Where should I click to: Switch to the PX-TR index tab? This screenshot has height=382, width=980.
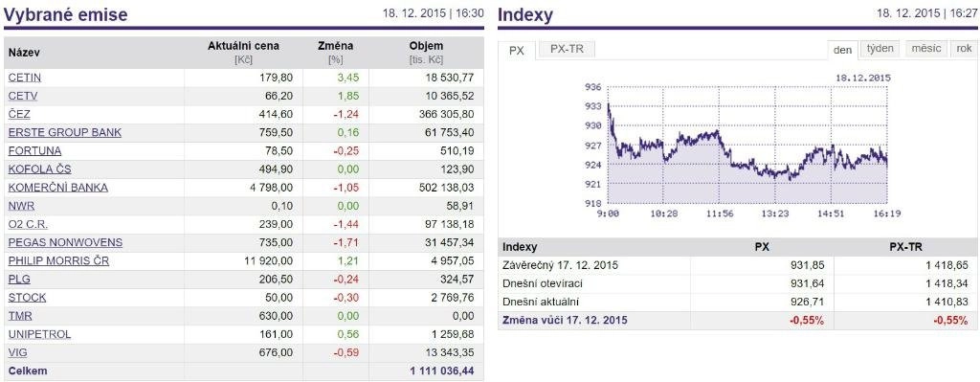[x=567, y=49]
